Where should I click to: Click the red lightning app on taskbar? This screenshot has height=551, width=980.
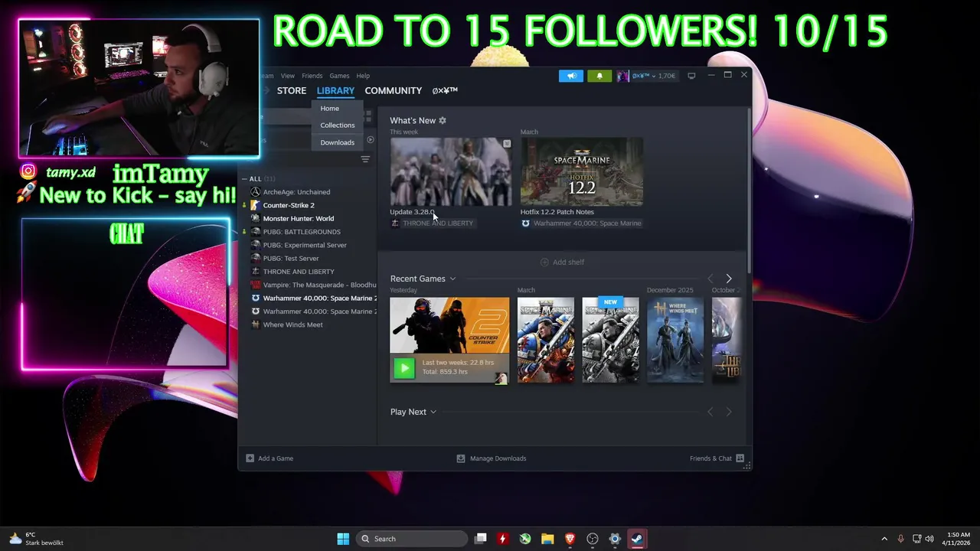coord(502,539)
